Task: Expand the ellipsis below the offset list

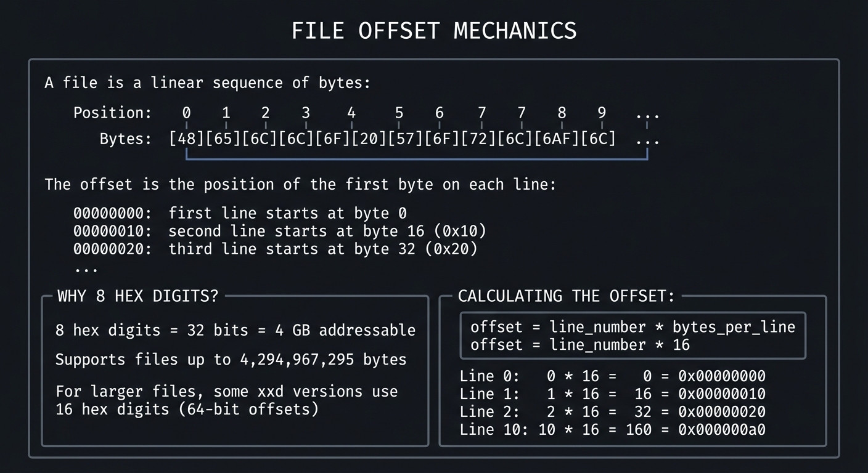Action: pyautogui.click(x=86, y=267)
